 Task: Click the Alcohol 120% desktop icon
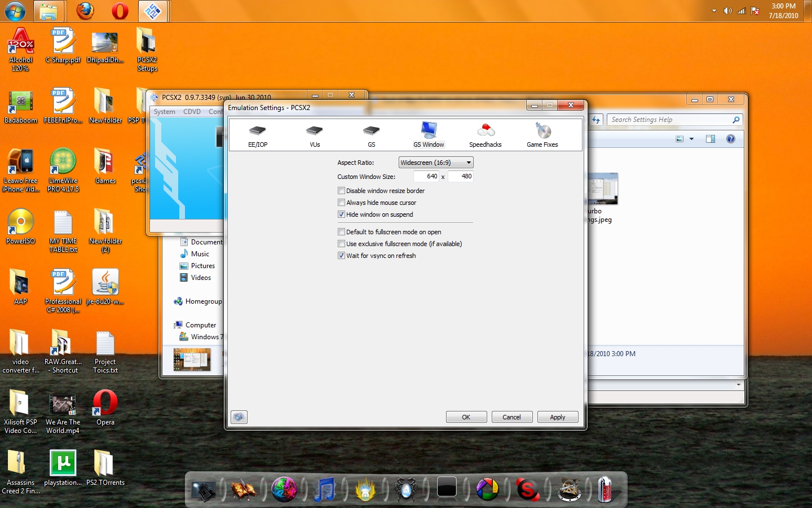[x=21, y=50]
